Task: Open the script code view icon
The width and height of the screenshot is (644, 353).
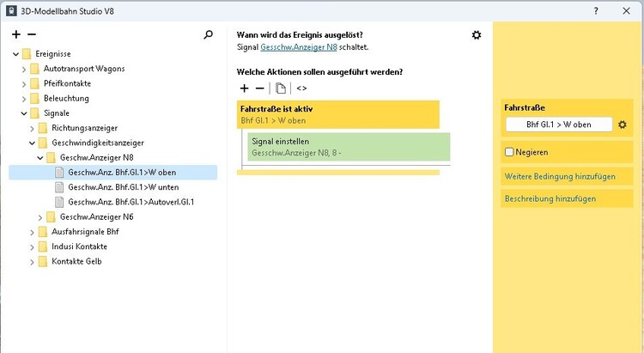Action: click(301, 88)
